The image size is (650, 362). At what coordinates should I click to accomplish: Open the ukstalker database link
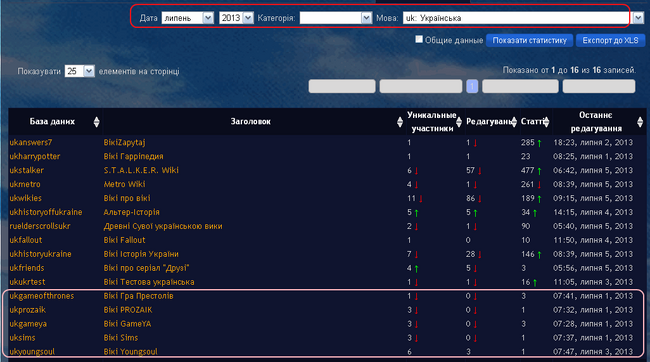point(26,170)
